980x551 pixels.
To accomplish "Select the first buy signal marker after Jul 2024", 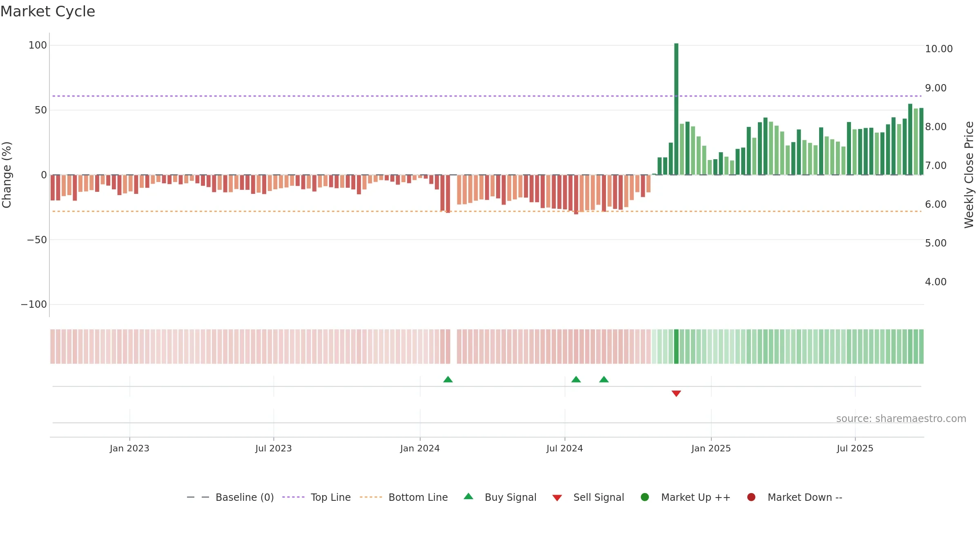I will (576, 380).
